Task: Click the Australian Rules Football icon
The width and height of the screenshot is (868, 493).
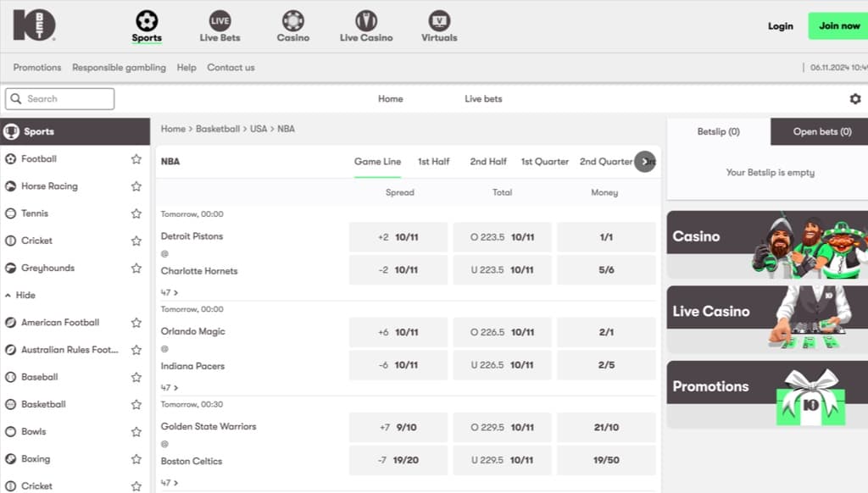Action: 10,350
